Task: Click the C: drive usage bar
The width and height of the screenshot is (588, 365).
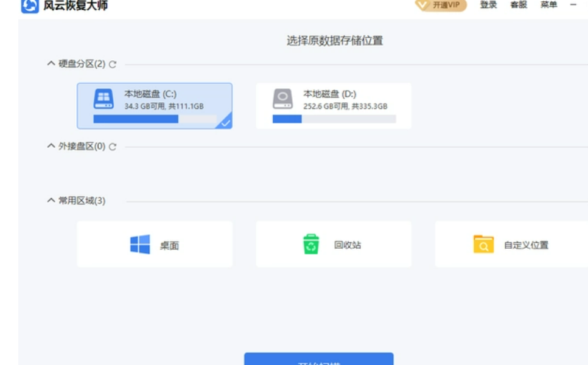Action: click(155, 119)
